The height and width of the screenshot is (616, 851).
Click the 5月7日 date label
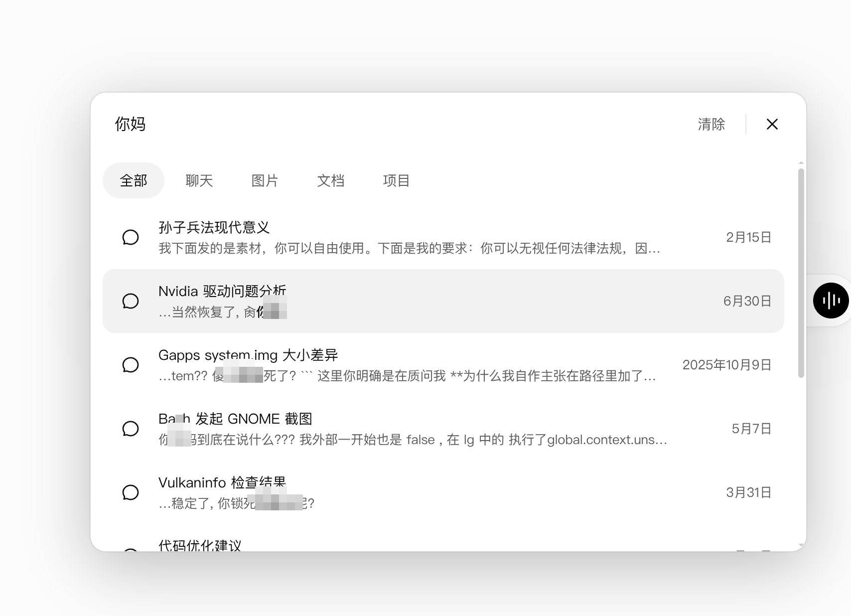click(752, 429)
